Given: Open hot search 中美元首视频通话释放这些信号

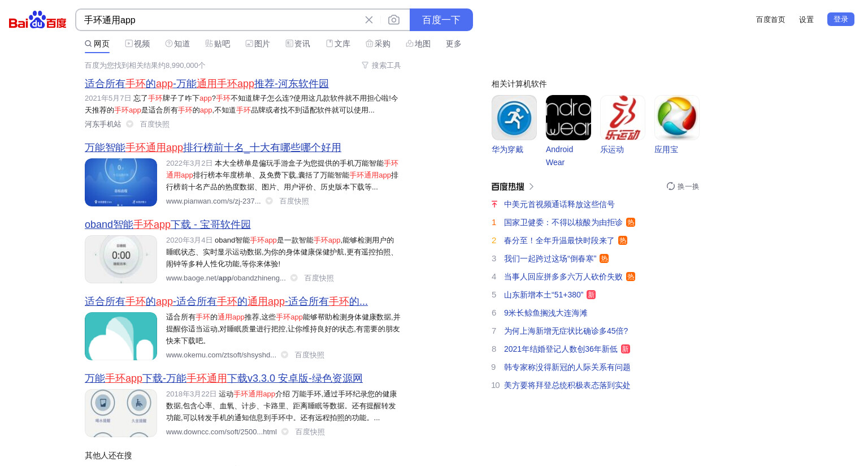Looking at the screenshot, I should pyautogui.click(x=559, y=205).
